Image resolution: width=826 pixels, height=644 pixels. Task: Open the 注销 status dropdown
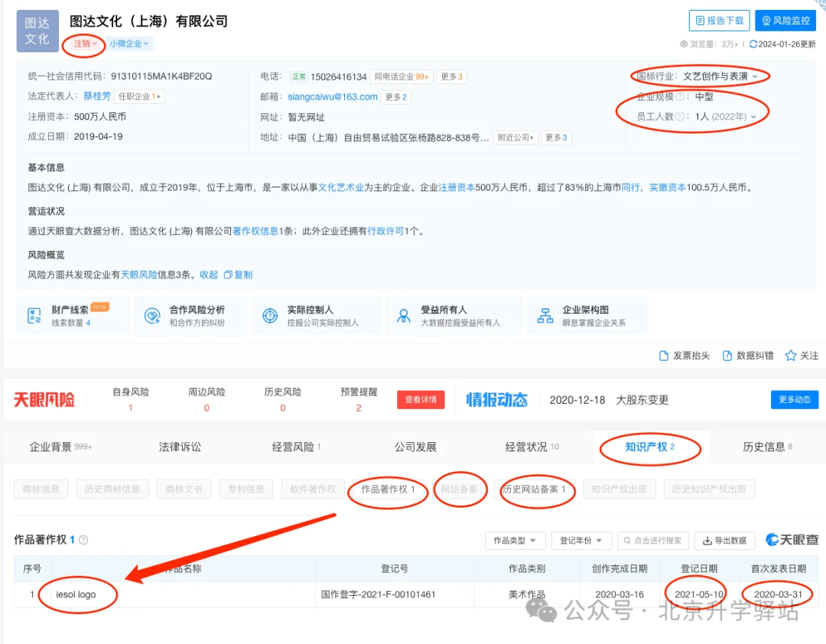coord(86,44)
